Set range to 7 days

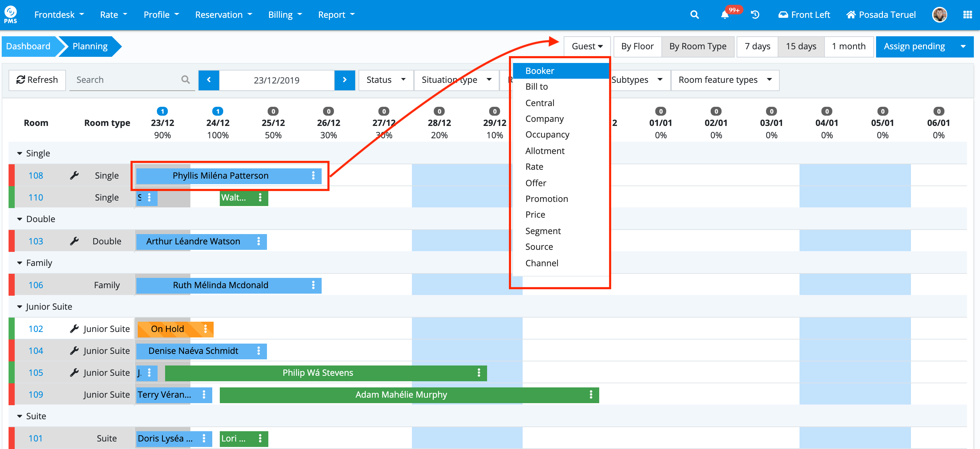757,47
